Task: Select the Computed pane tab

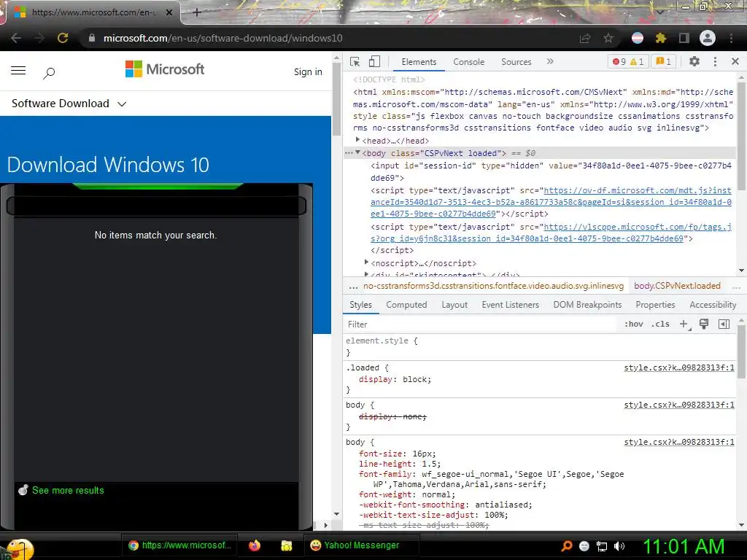Action: [406, 305]
